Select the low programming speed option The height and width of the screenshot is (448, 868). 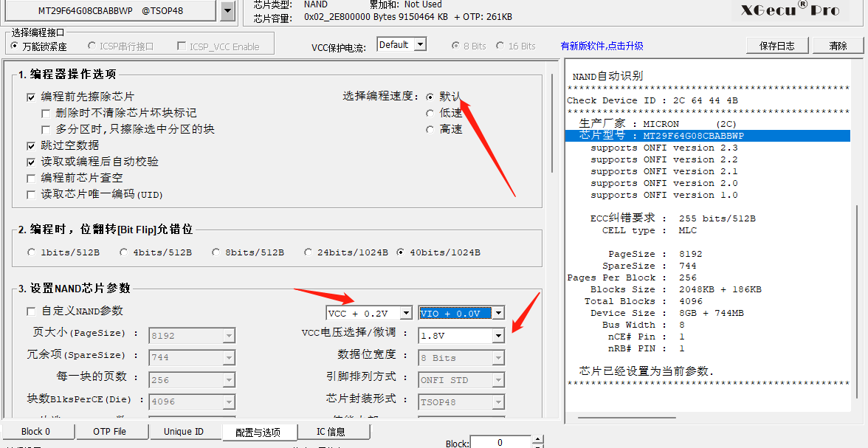tap(430, 114)
